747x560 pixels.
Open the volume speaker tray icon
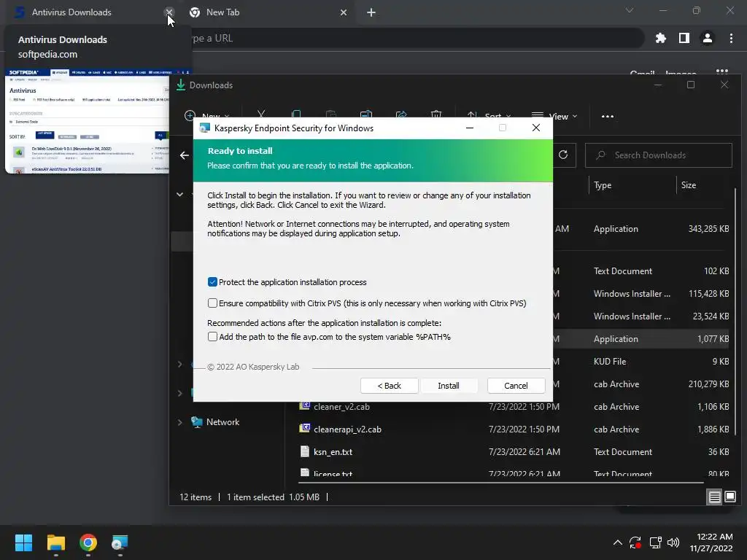click(673, 542)
